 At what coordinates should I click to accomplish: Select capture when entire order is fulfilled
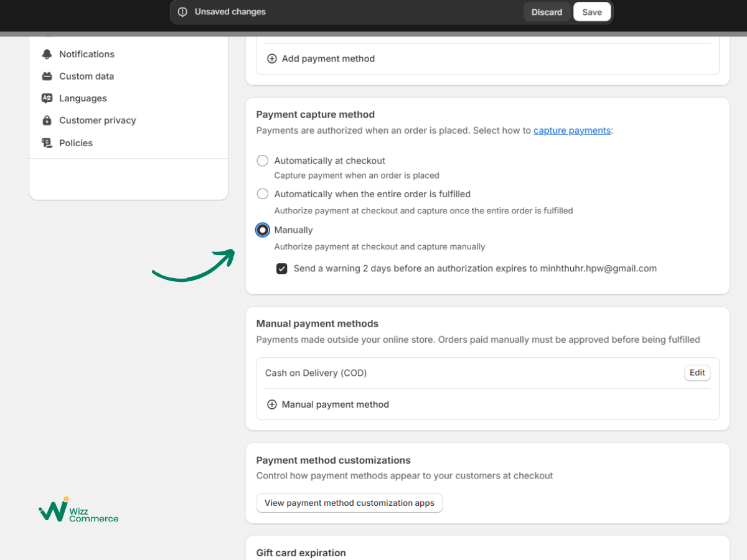pos(263,194)
